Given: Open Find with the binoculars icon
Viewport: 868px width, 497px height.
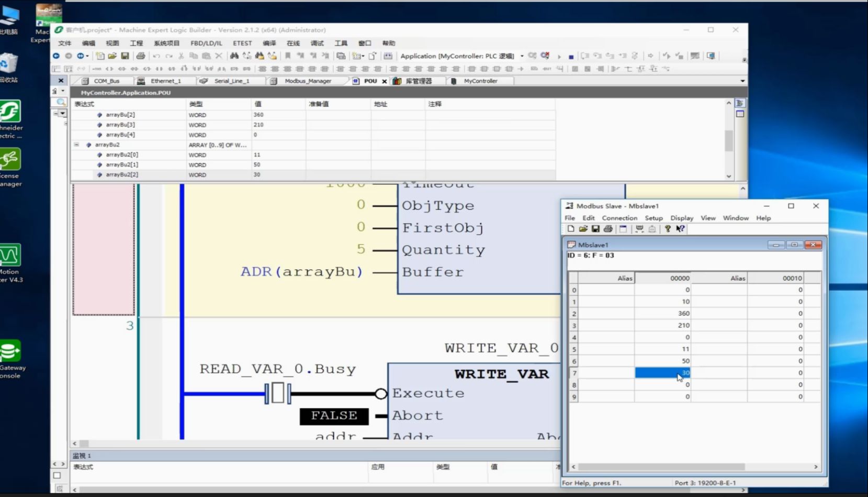Looking at the screenshot, I should pos(234,56).
